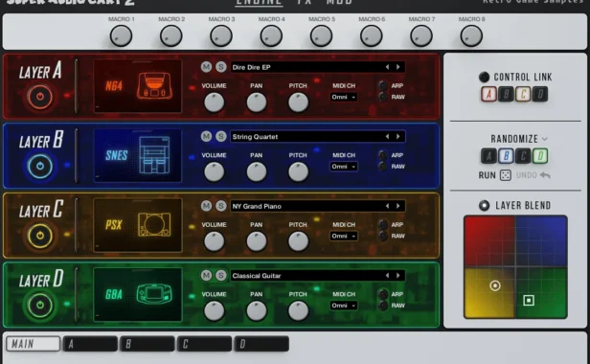Open Layer C MIDI CH Omni dropdown
590x364 pixels.
344,236
